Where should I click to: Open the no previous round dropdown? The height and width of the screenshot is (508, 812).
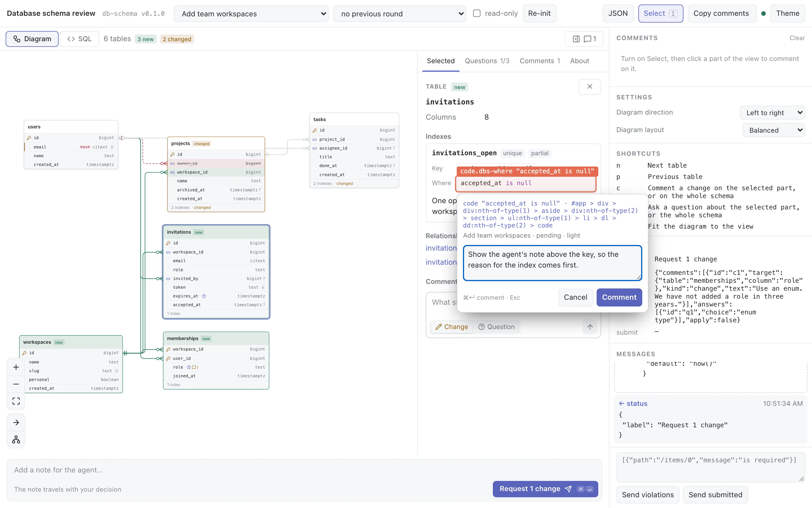click(400, 14)
